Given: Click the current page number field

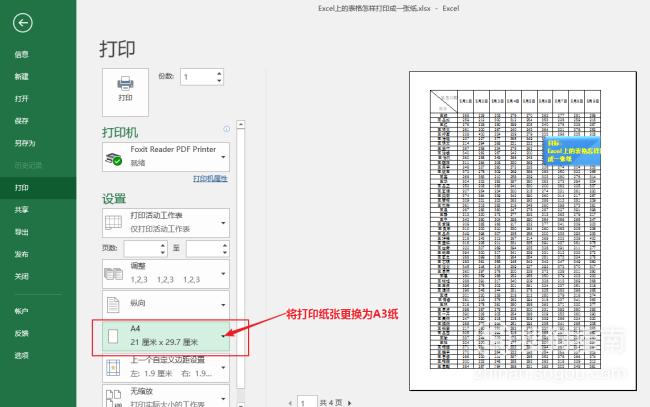Looking at the screenshot, I should [307, 402].
